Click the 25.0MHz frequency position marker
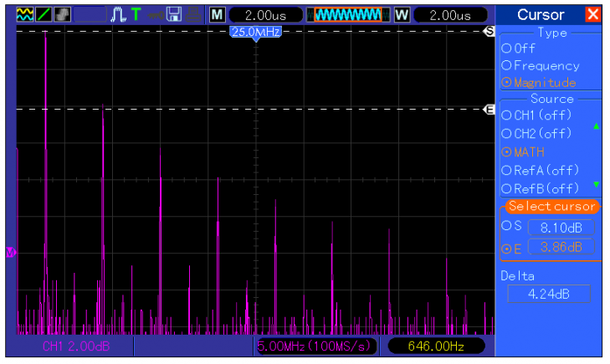This screenshot has width=610, height=364. 255,32
